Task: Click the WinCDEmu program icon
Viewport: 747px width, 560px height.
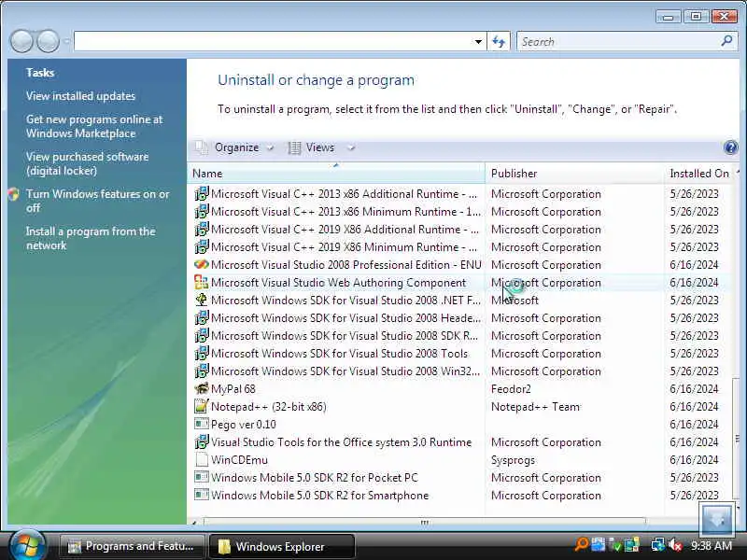Action: click(202, 459)
